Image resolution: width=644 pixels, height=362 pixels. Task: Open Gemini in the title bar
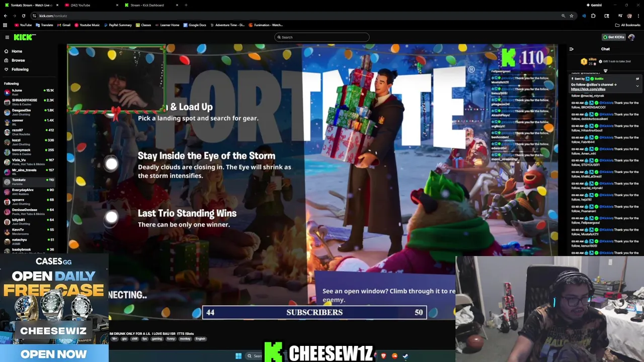point(594,5)
